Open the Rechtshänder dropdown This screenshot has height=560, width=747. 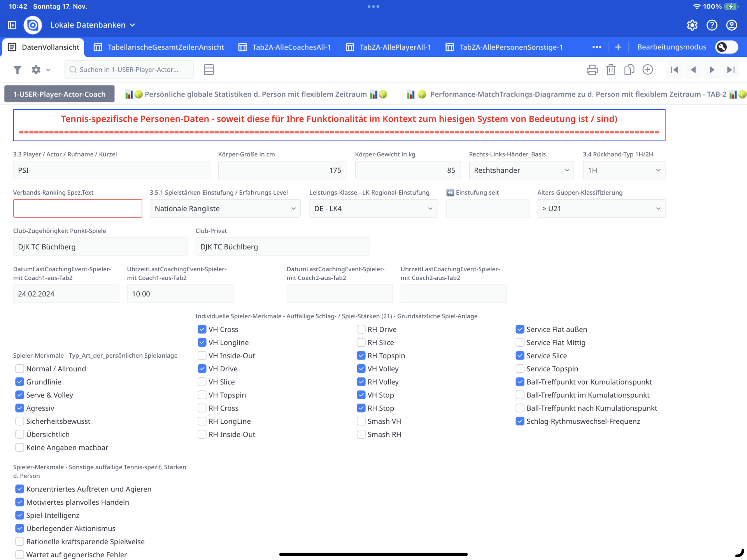click(521, 170)
